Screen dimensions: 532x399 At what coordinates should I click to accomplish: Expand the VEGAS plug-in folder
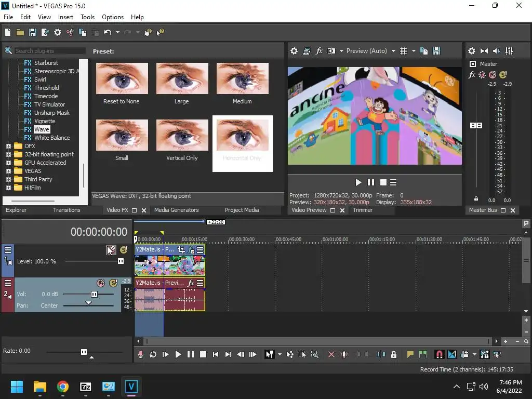click(8, 171)
